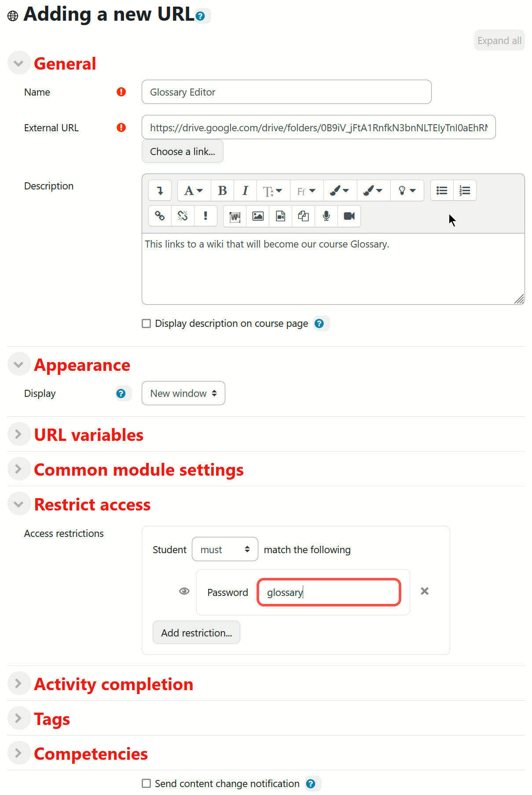Screen dimensions: 532x795
Task: Click the Add restriction button
Action: click(196, 632)
